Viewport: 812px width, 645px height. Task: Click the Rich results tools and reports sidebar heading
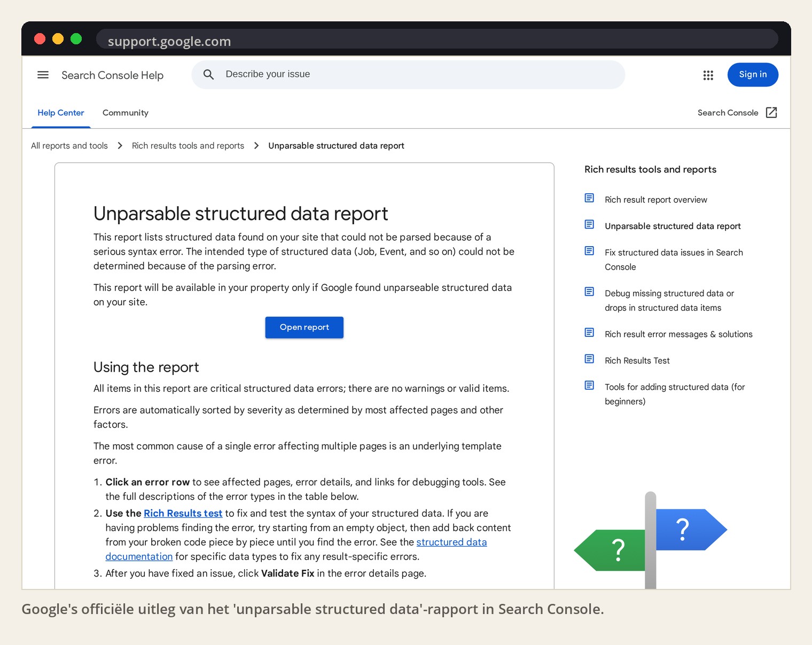(650, 169)
